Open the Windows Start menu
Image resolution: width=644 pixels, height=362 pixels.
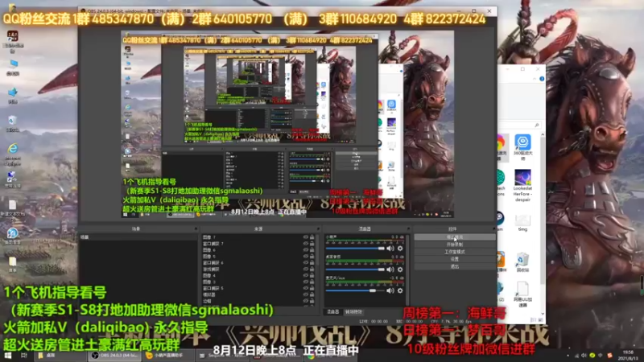click(x=8, y=356)
